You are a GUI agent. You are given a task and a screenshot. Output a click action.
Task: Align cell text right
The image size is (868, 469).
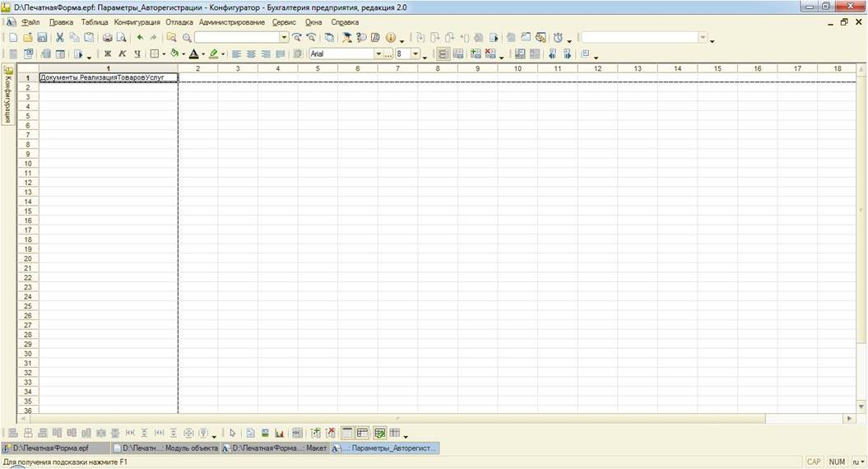coord(266,53)
